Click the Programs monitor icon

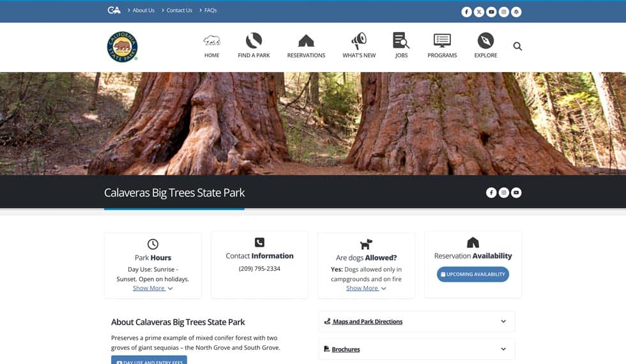click(x=442, y=41)
